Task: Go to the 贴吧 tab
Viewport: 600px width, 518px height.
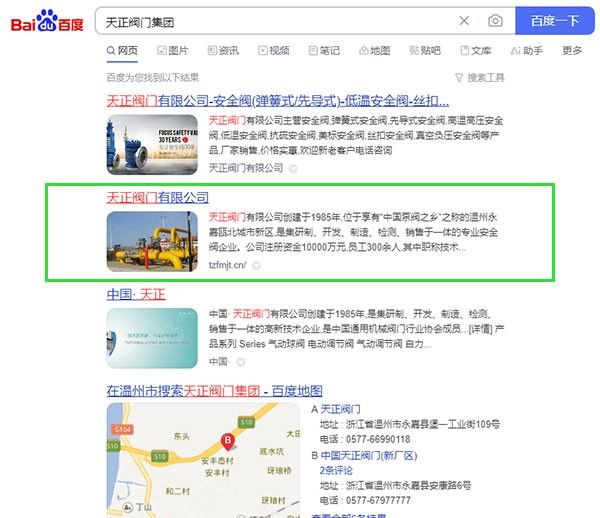Action: click(x=425, y=50)
